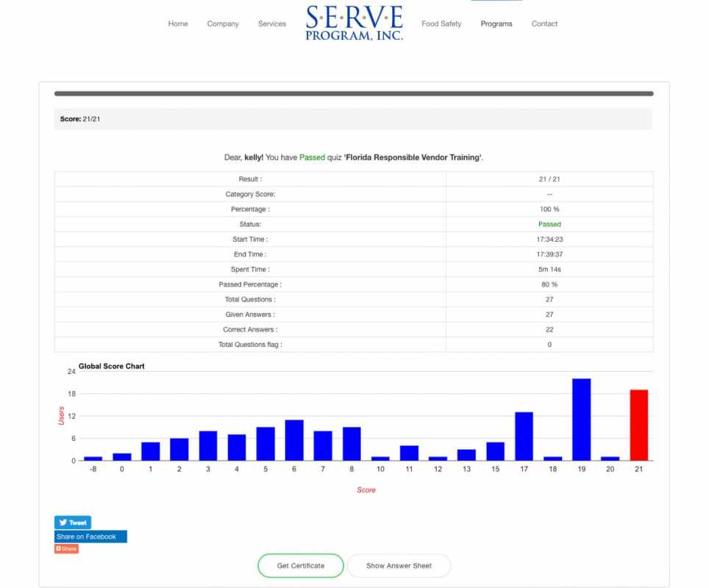709x588 pixels.
Task: Click the red bar for score 21
Action: pyautogui.click(x=638, y=425)
